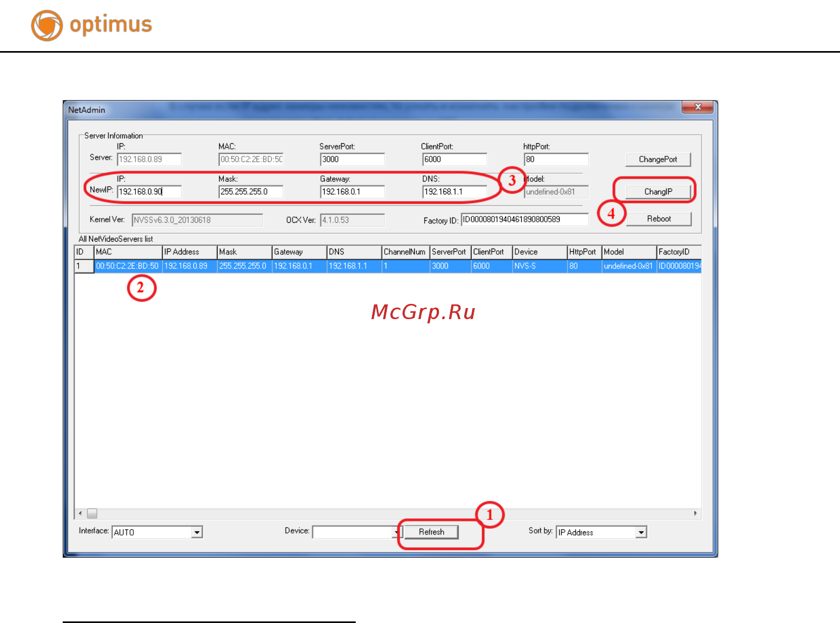This screenshot has height=623, width=840.
Task: Click the ChannelNum column header
Action: click(x=406, y=252)
